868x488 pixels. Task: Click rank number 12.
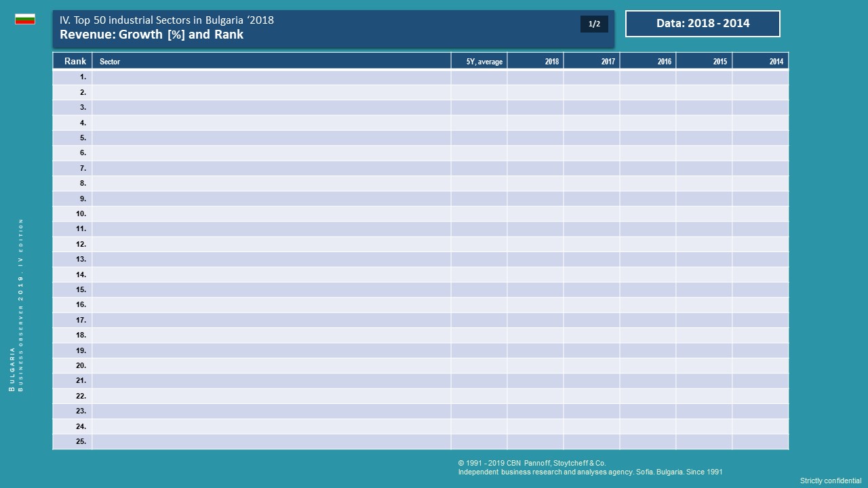81,244
